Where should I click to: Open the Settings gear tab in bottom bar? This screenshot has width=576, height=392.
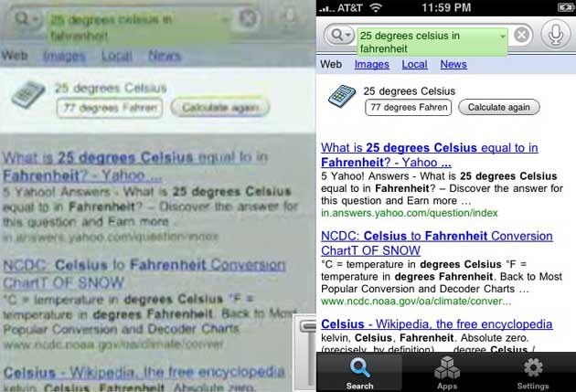coord(533,373)
